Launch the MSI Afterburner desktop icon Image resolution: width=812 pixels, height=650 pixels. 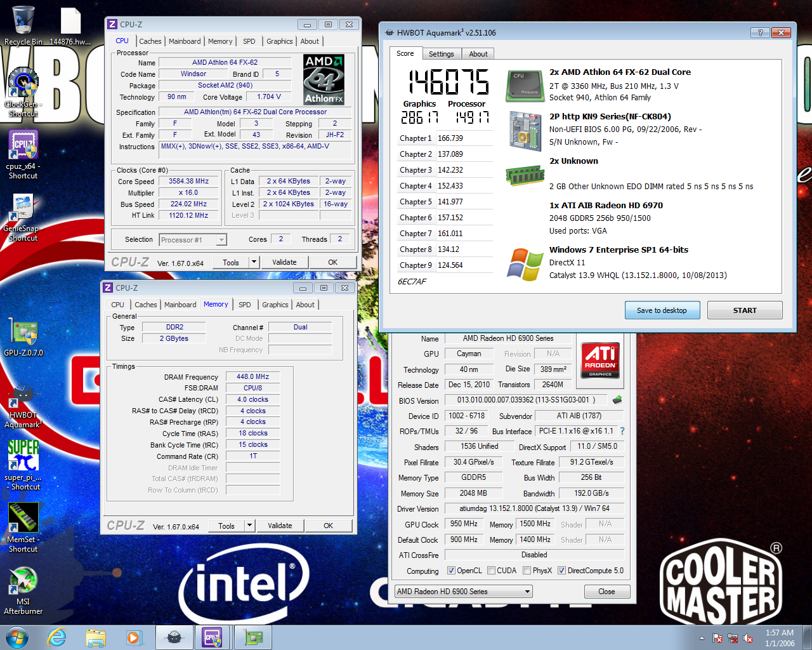pyautogui.click(x=23, y=590)
